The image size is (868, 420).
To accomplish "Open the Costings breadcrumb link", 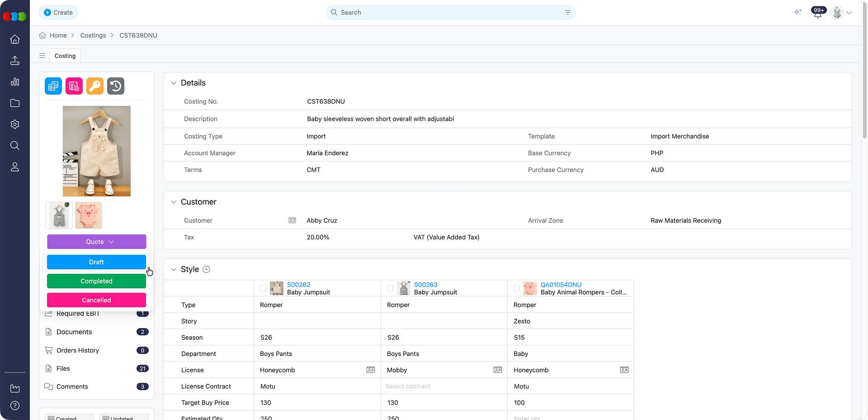I will pos(93,35).
